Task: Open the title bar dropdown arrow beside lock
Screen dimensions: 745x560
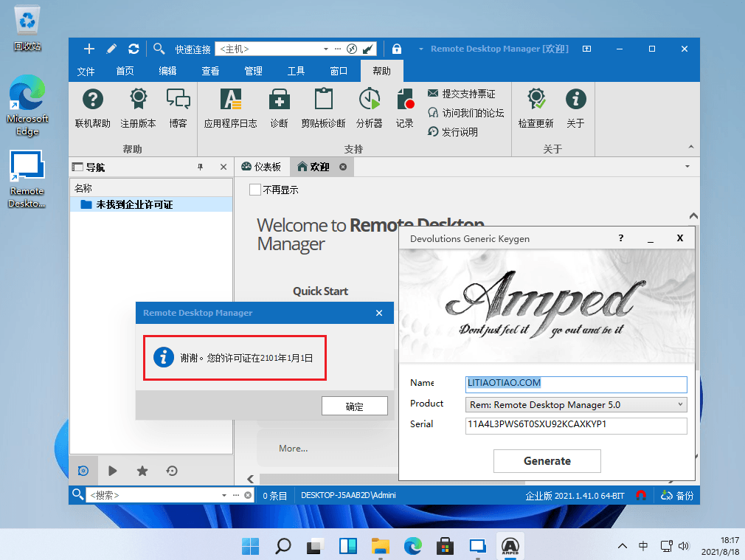Action: 421,49
